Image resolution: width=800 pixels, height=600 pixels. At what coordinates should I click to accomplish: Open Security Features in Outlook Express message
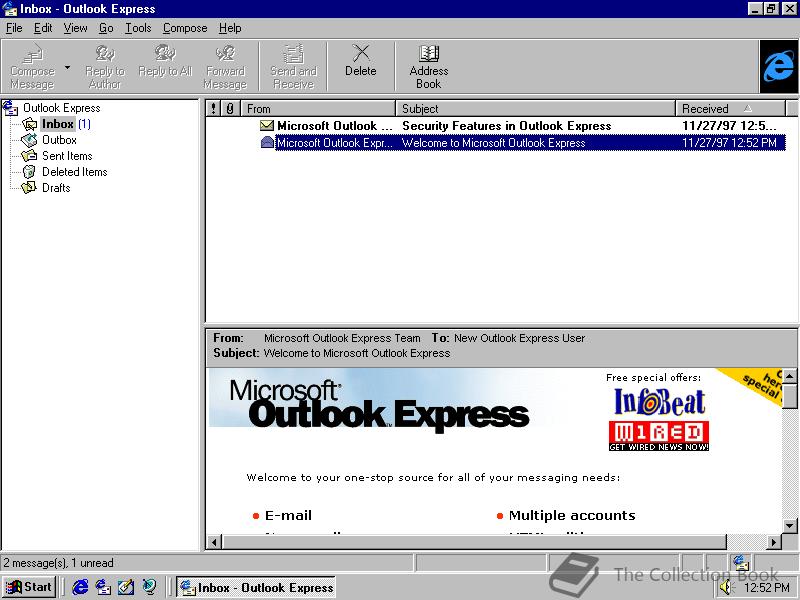pos(495,126)
